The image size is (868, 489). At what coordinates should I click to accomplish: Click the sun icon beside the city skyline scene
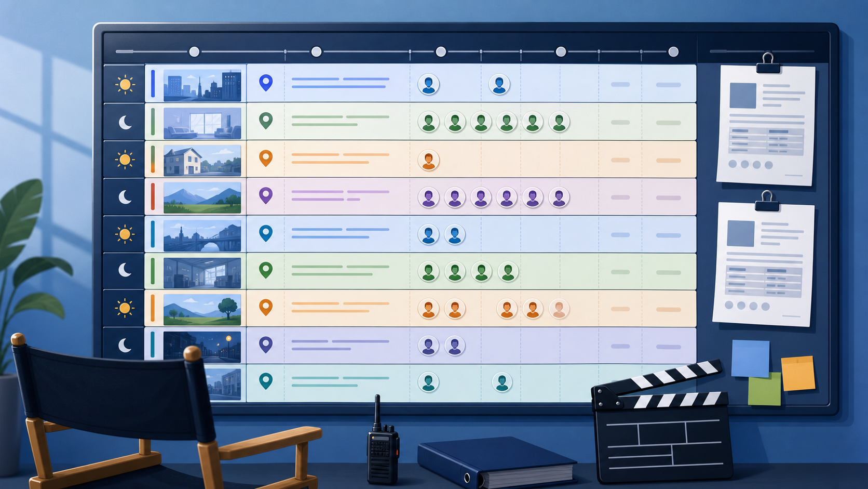tap(125, 84)
